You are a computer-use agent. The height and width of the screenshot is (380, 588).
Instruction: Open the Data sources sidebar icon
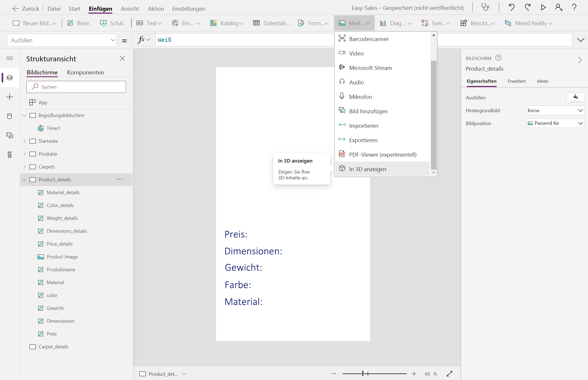10,116
